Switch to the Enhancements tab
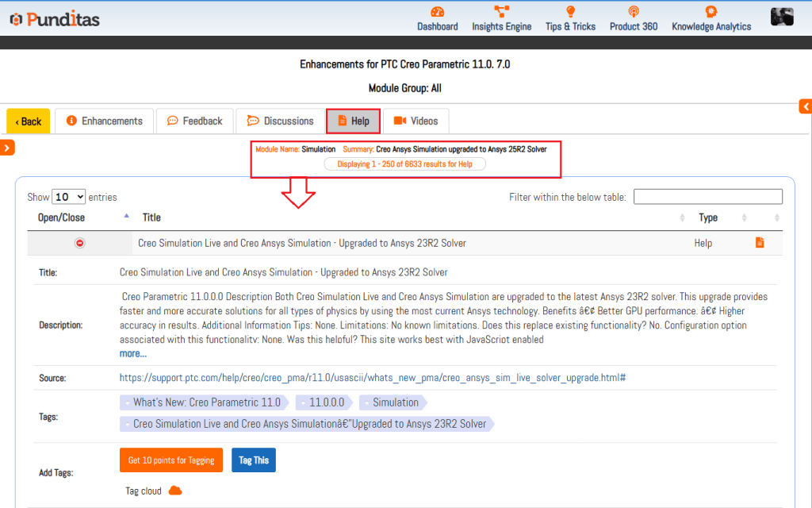The image size is (812, 508). coord(104,121)
